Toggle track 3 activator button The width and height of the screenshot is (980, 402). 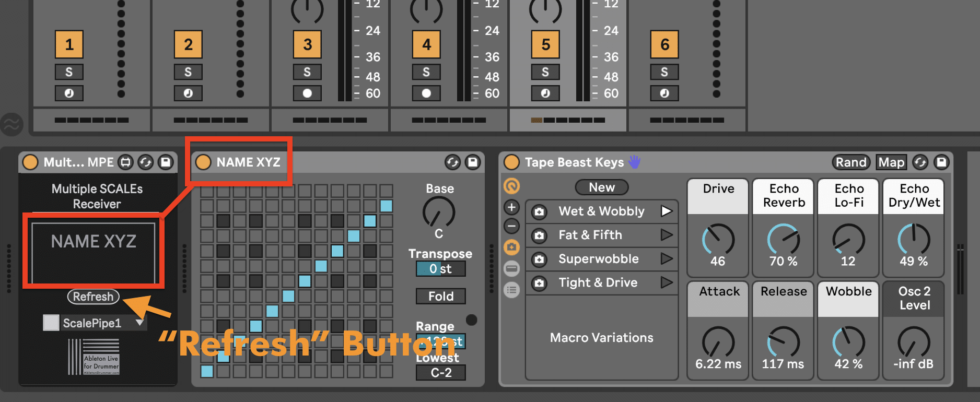click(307, 44)
